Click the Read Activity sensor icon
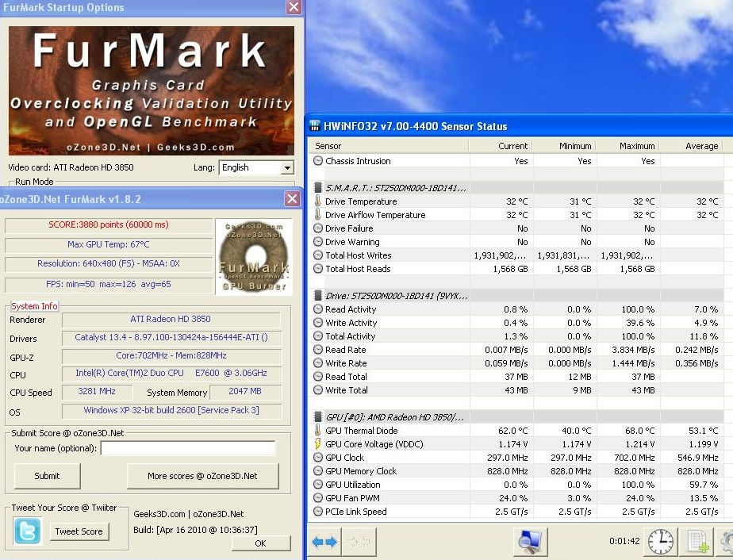733x560 pixels. pyautogui.click(x=318, y=309)
